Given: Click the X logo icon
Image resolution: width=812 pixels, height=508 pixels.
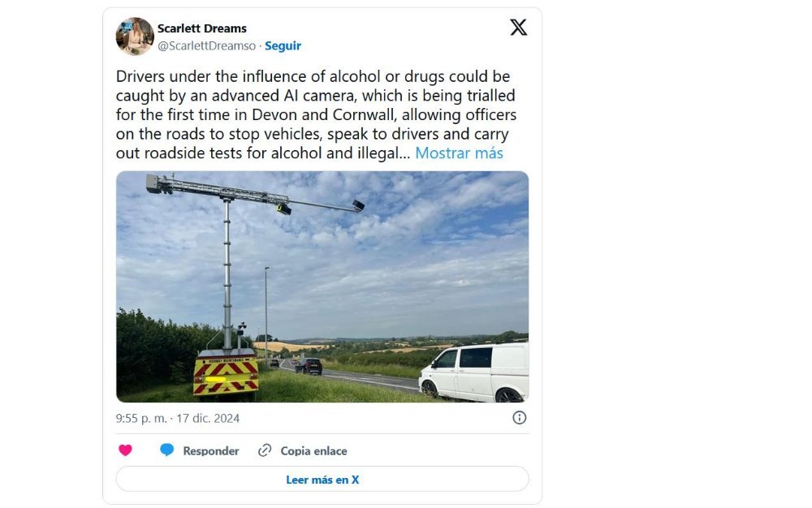Looking at the screenshot, I should click(518, 28).
